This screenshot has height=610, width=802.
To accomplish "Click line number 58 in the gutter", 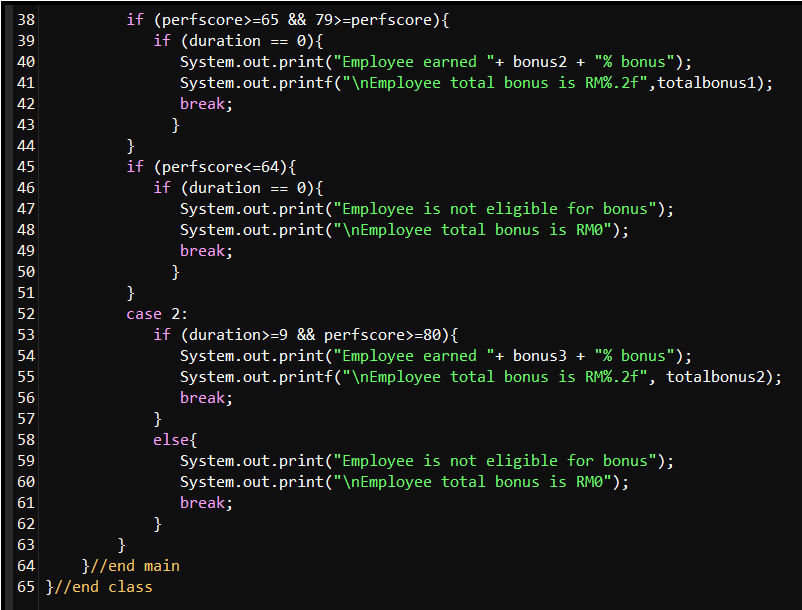I will pos(26,440).
